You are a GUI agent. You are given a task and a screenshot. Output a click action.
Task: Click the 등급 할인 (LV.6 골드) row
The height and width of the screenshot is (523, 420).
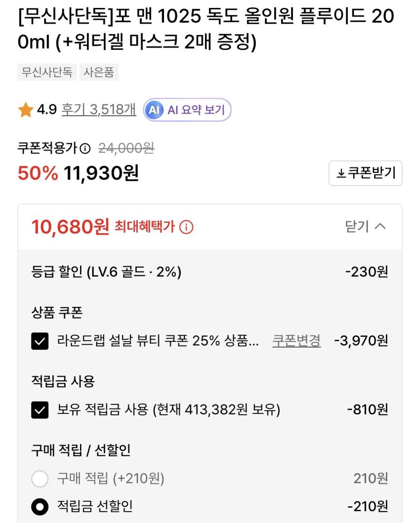click(x=106, y=272)
